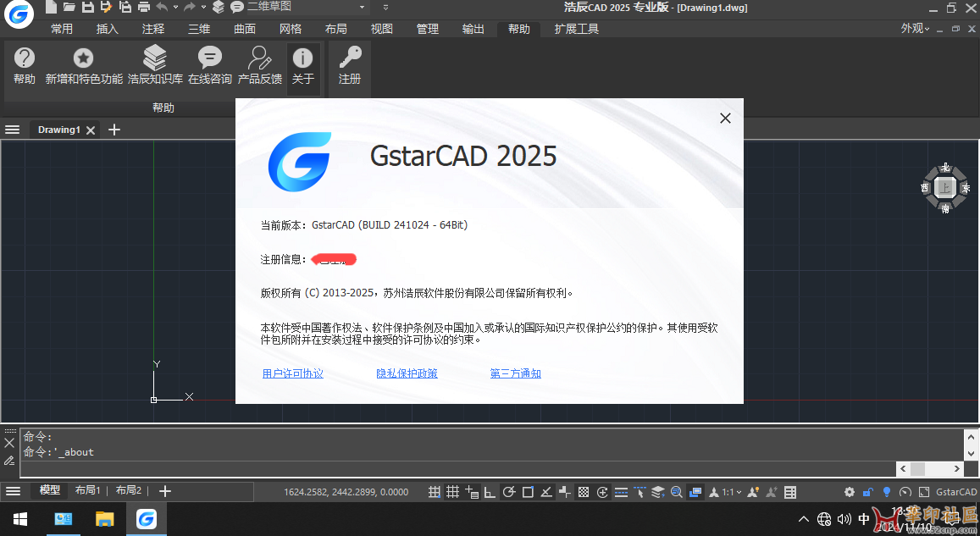Viewport: 980px width, 536px height.
Task: Expand the redo history dropdown arrow
Action: point(203,7)
